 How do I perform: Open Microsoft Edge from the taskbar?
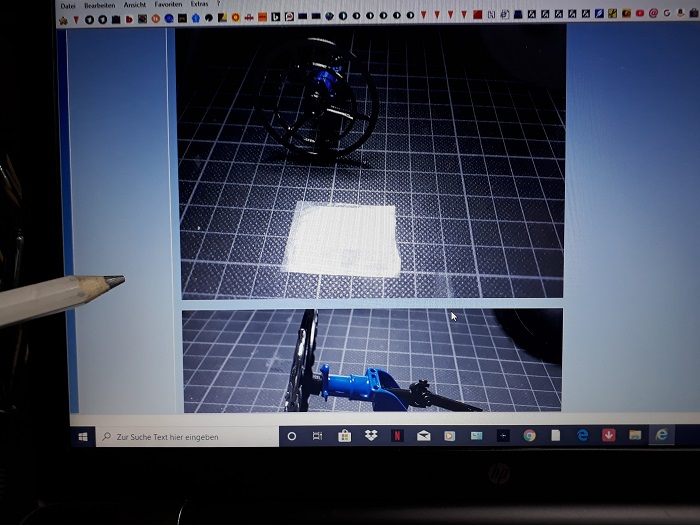pos(582,435)
